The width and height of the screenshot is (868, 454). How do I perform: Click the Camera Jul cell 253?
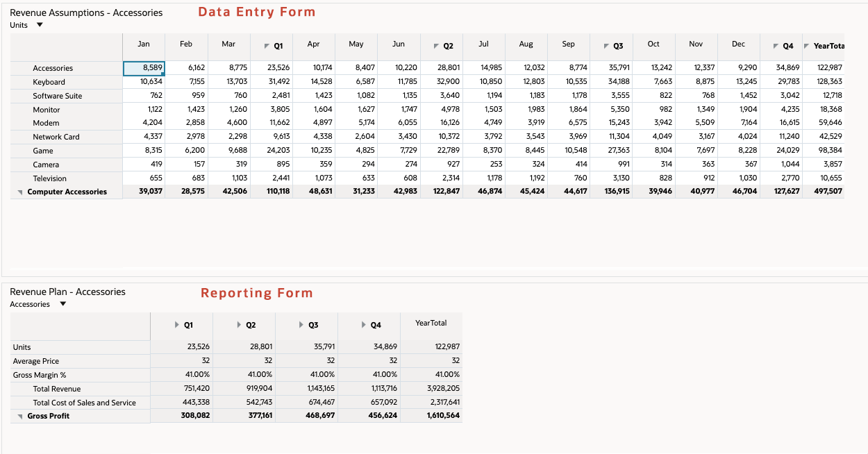(483, 165)
